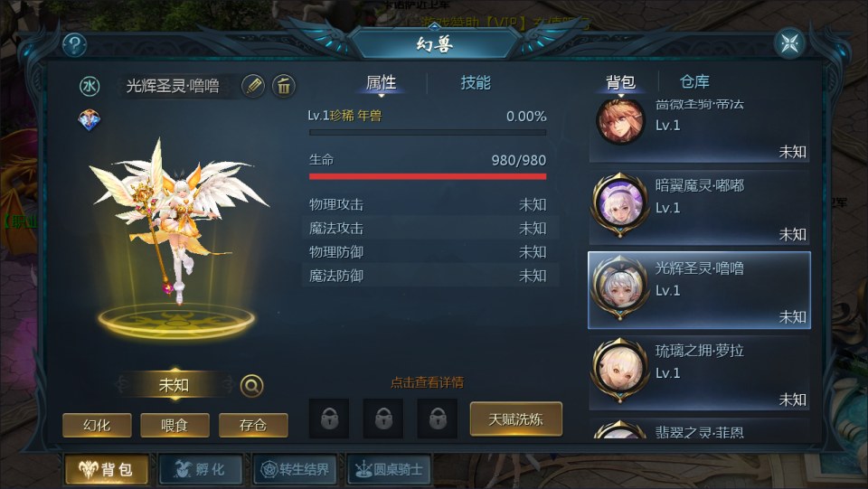This screenshot has height=489, width=868.
Task: Select 琉璃之拥·萝拉 in pet list
Action: 699,372
